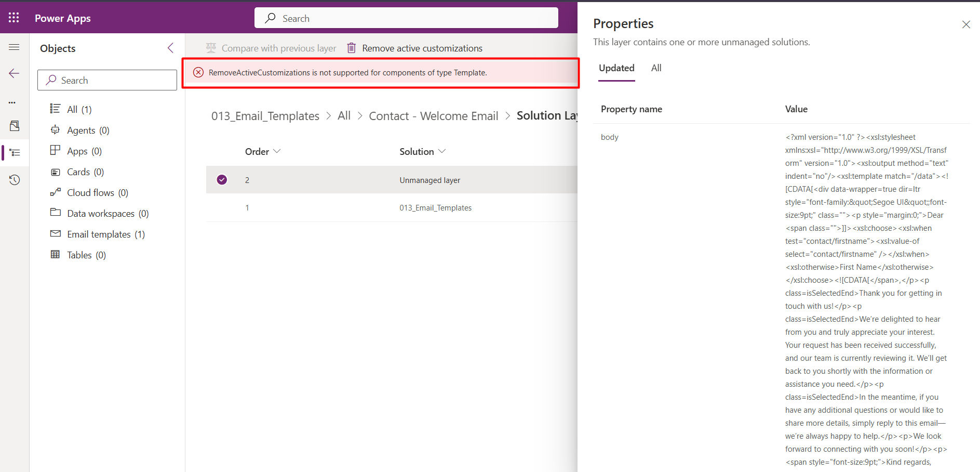Viewport: 980px width, 472px height.
Task: Click the Agents robot icon
Action: click(x=55, y=129)
